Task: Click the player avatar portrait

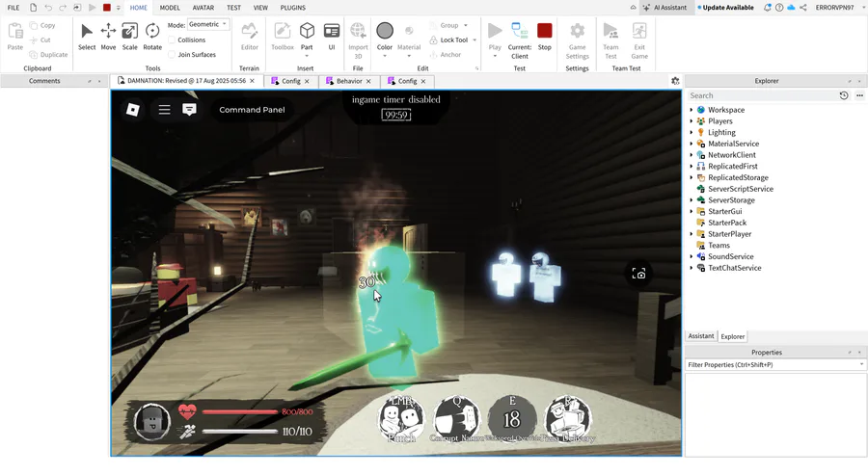Action: click(152, 422)
